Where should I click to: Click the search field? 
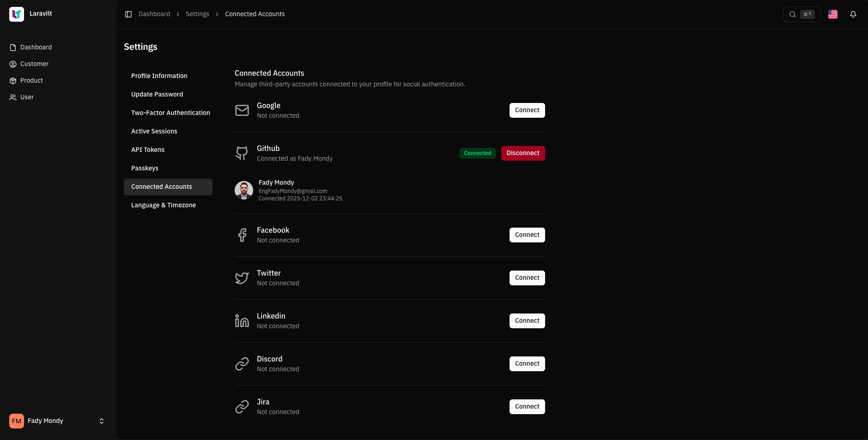tap(801, 14)
